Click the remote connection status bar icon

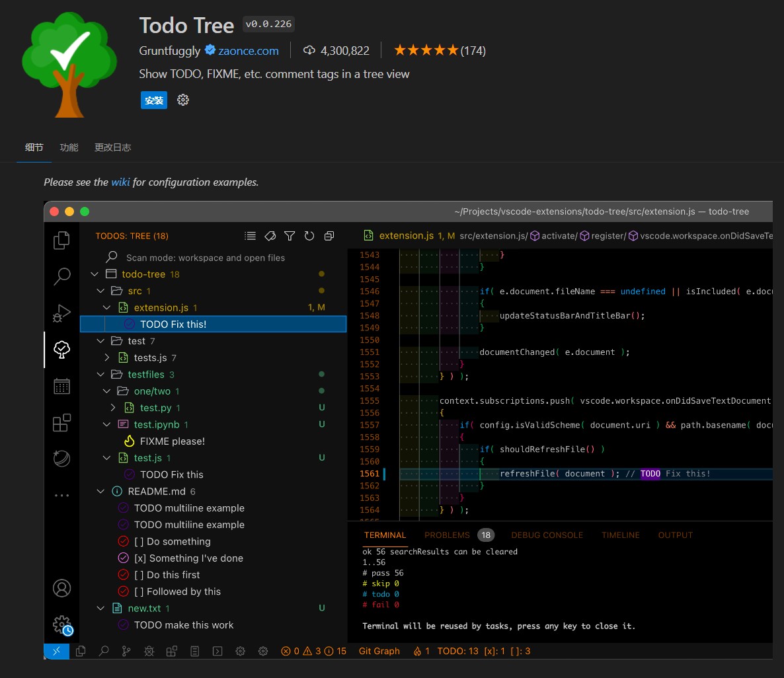56,651
